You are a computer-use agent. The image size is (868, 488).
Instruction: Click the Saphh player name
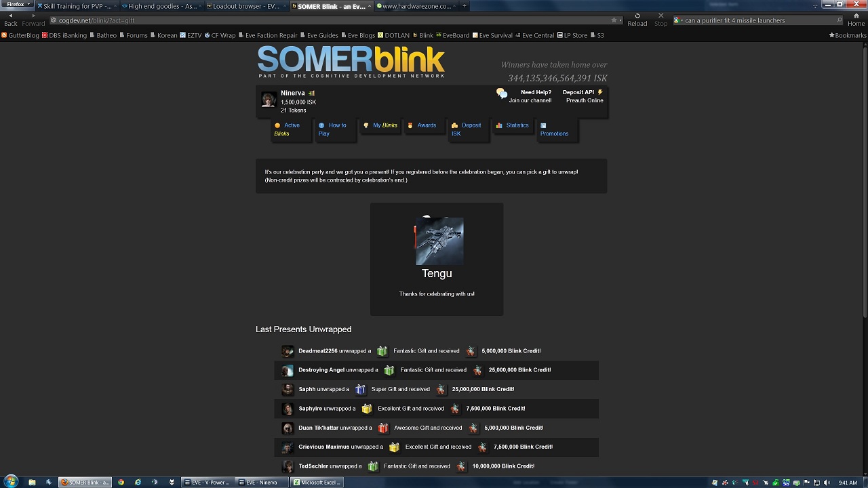tap(307, 389)
